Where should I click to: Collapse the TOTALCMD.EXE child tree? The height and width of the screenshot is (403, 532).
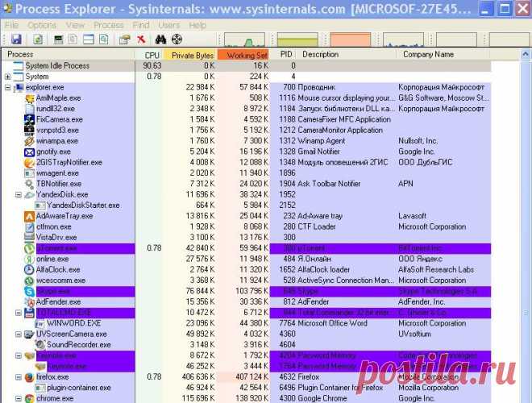(19, 313)
